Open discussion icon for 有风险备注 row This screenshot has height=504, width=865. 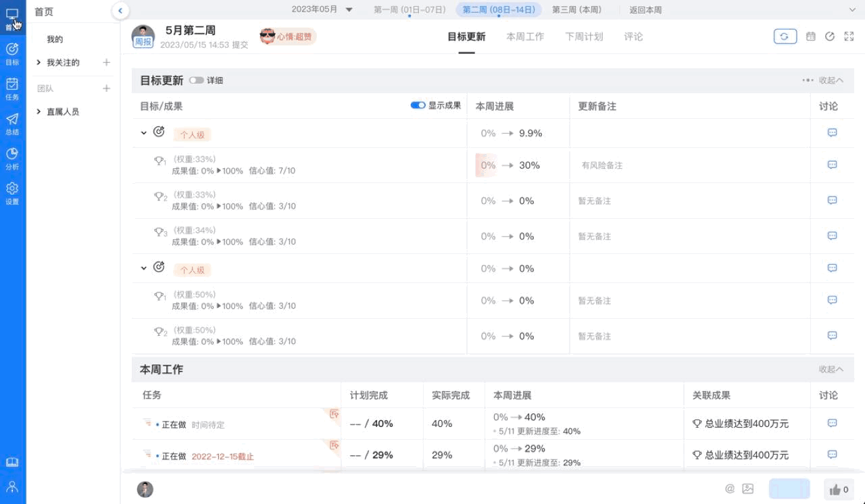pos(832,165)
